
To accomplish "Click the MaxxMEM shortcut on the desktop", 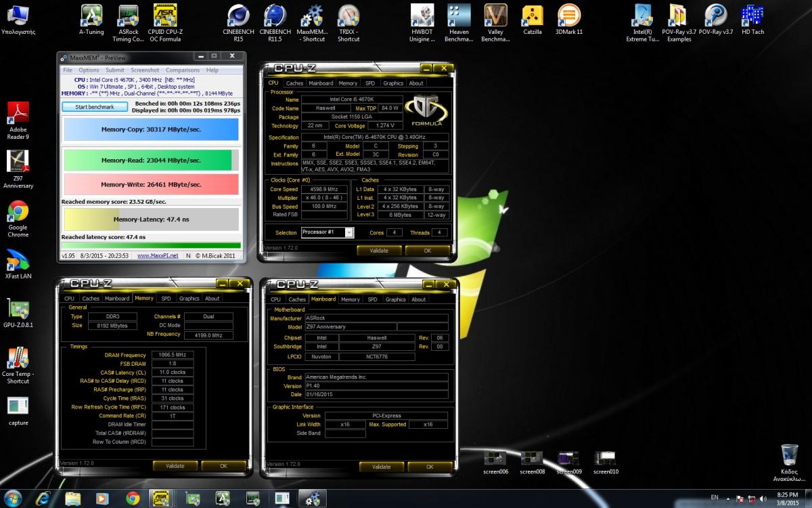I will point(311,23).
